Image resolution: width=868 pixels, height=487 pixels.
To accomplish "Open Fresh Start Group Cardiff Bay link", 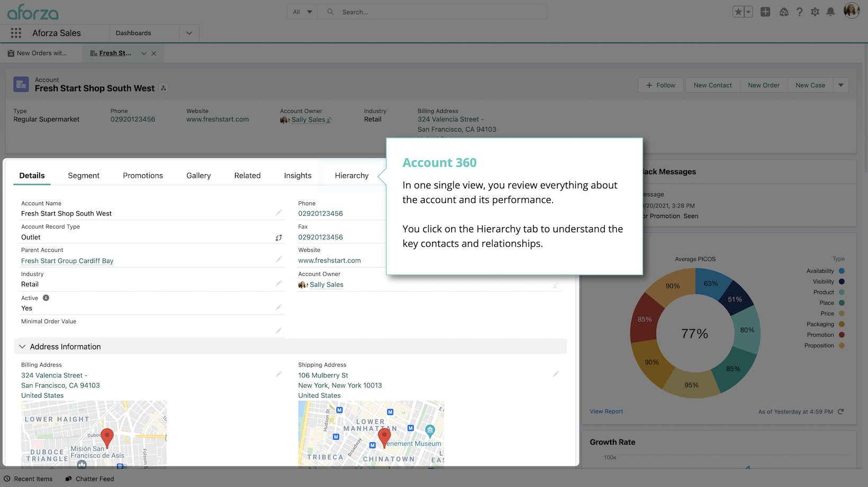I will (x=67, y=261).
